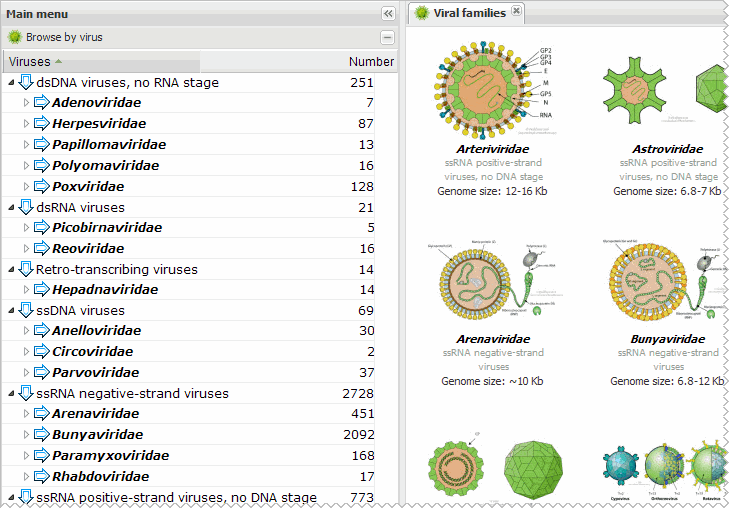This screenshot has height=509, width=730.
Task: Select the Herpesviridae row label
Action: [x=99, y=123]
